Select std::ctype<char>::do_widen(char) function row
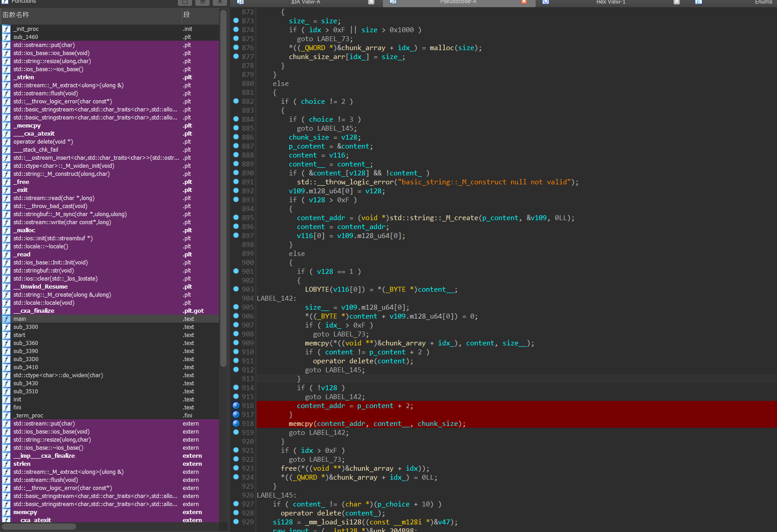The height and width of the screenshot is (532, 777). click(110, 375)
